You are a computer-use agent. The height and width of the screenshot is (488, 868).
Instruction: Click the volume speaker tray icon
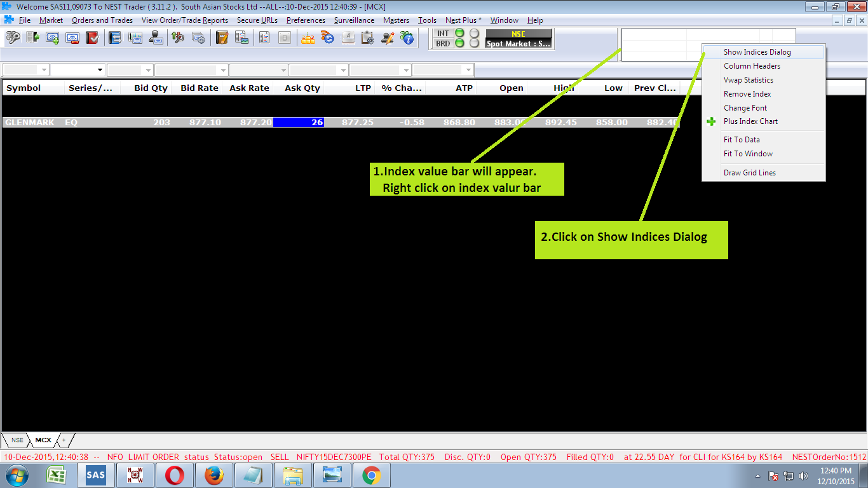(x=804, y=476)
